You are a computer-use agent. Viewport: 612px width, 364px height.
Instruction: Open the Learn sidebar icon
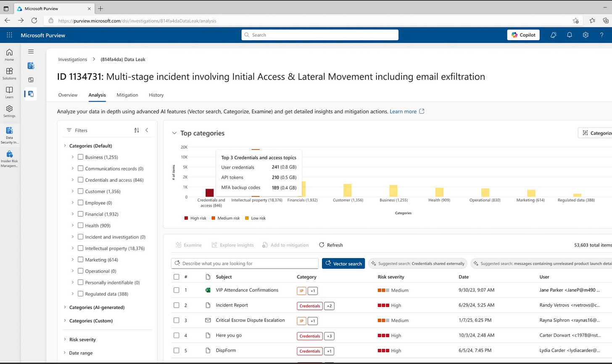pos(9,93)
